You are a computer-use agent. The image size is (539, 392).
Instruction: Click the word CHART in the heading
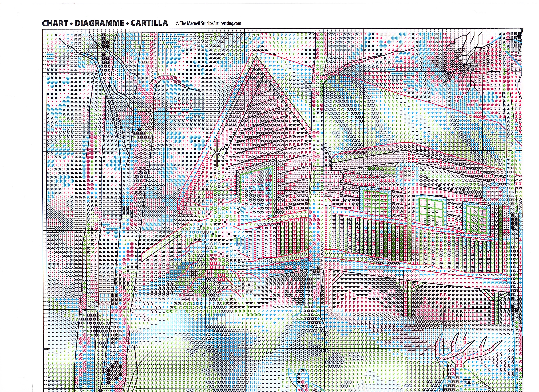[x=55, y=23]
